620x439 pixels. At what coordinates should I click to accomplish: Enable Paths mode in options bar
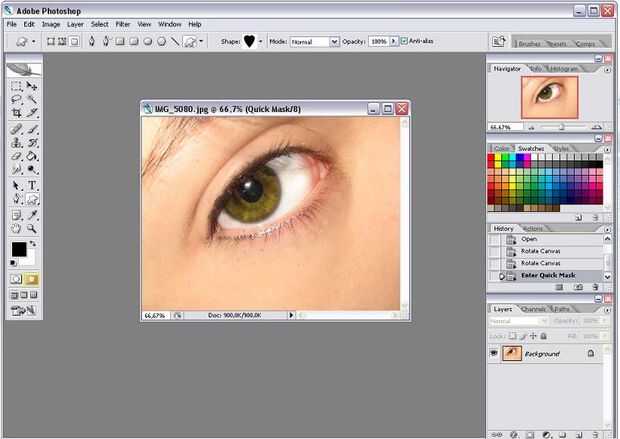pyautogui.click(x=62, y=41)
